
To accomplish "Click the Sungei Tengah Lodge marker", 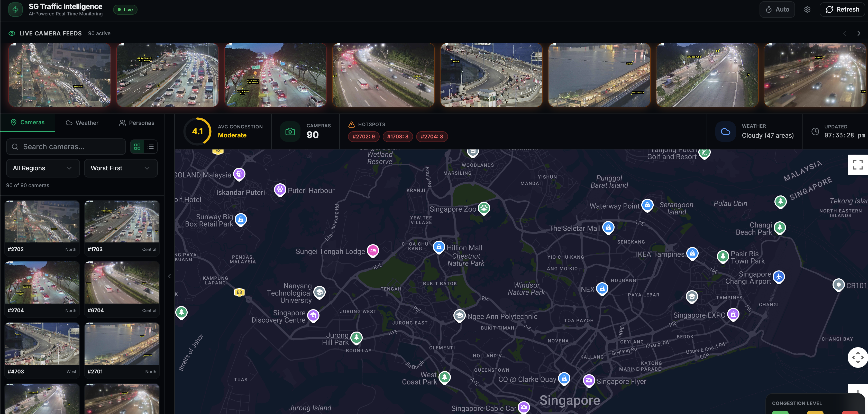I will [373, 251].
